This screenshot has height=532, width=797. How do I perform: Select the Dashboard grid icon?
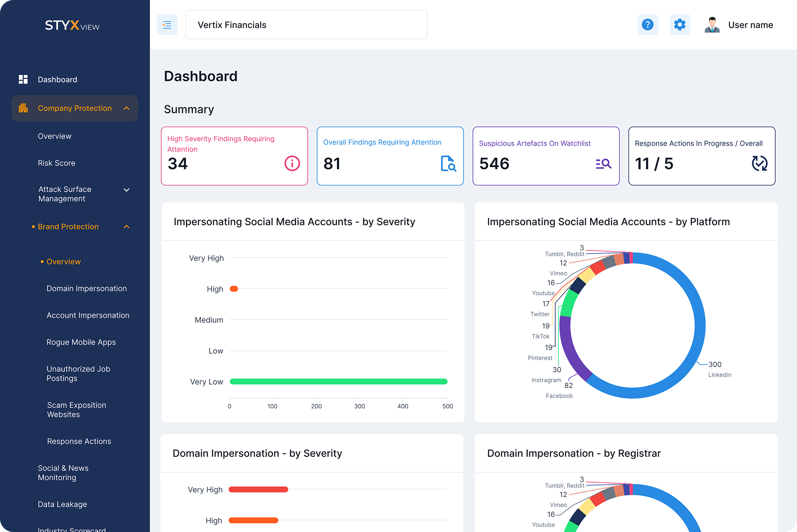pyautogui.click(x=23, y=79)
